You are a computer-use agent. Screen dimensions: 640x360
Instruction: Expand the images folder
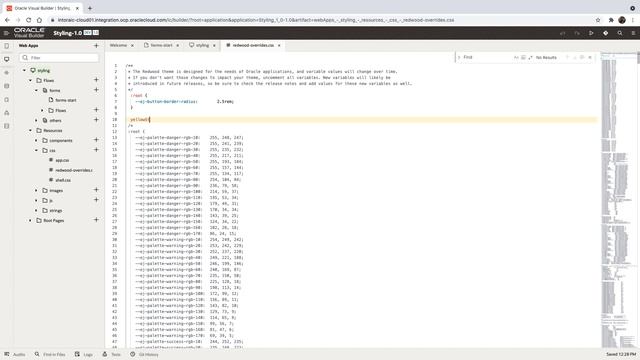coord(36,190)
